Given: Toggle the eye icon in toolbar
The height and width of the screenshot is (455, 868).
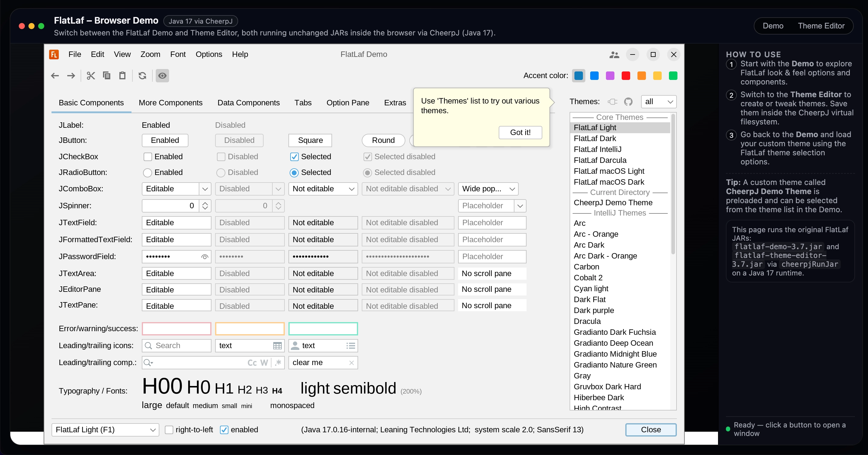Looking at the screenshot, I should tap(162, 76).
